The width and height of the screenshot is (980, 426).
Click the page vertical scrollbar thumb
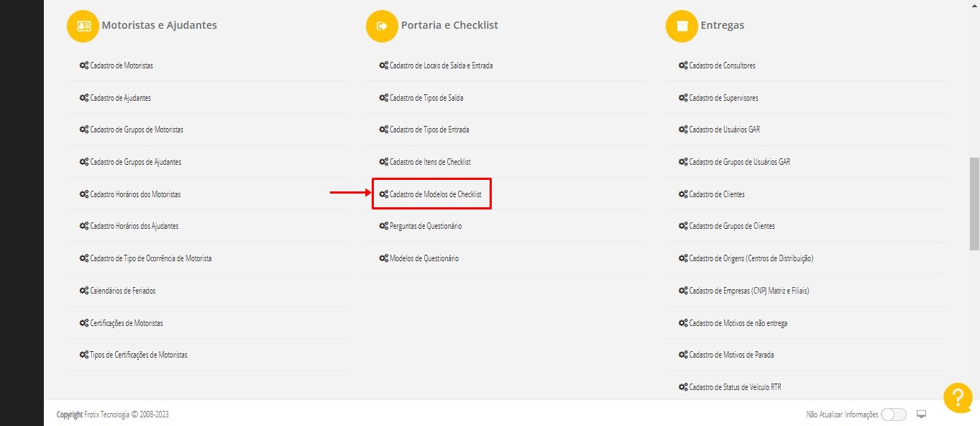pos(974,203)
